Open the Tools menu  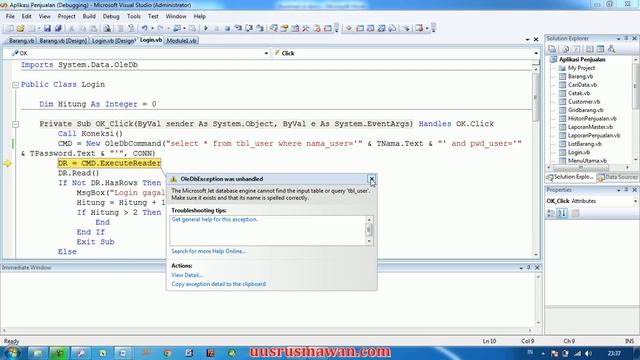pos(133,16)
